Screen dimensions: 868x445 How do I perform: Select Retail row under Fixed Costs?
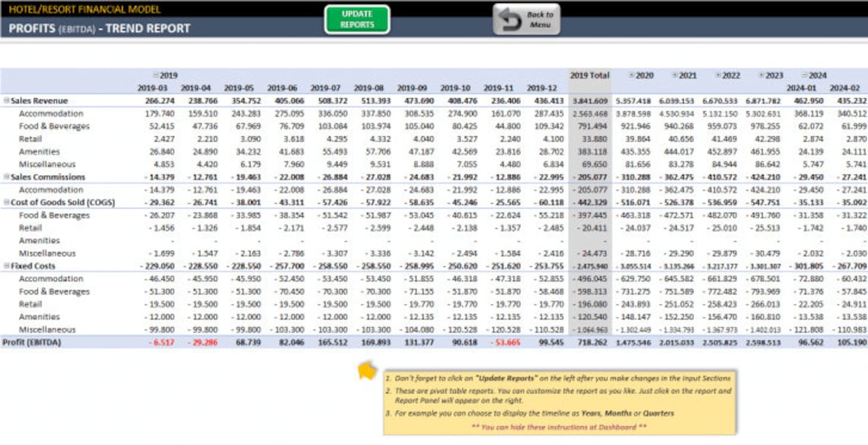(30, 304)
